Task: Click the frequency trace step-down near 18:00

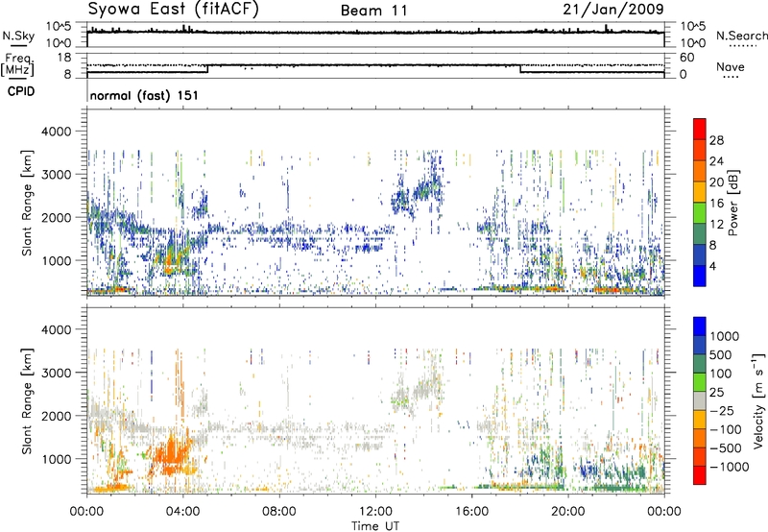Action: point(519,69)
